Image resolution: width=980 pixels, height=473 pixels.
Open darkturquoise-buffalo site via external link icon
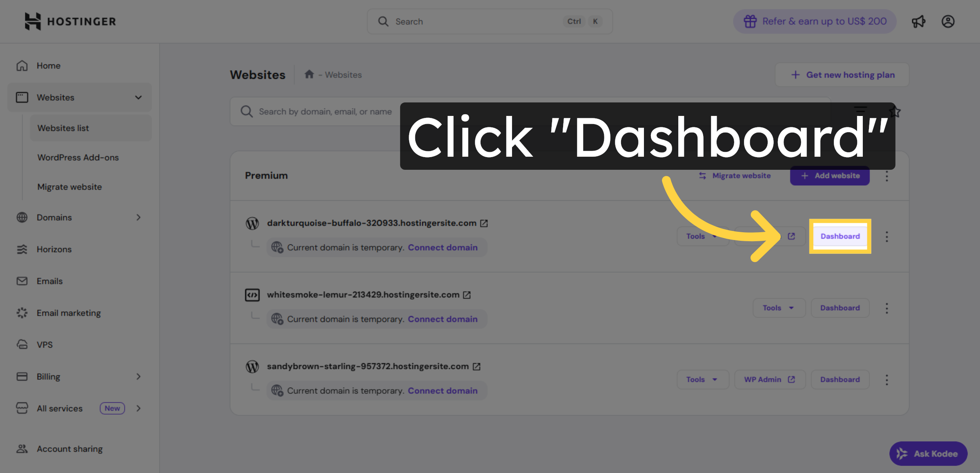[484, 223]
